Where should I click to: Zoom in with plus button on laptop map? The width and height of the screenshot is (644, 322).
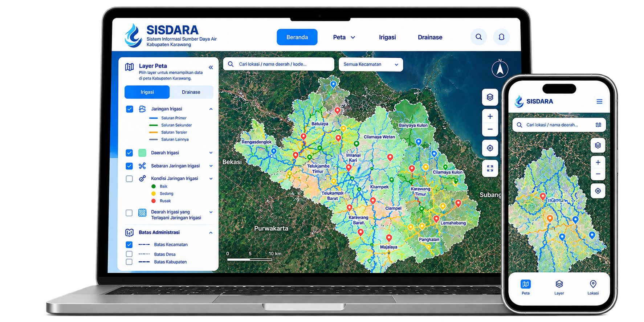pos(490,117)
